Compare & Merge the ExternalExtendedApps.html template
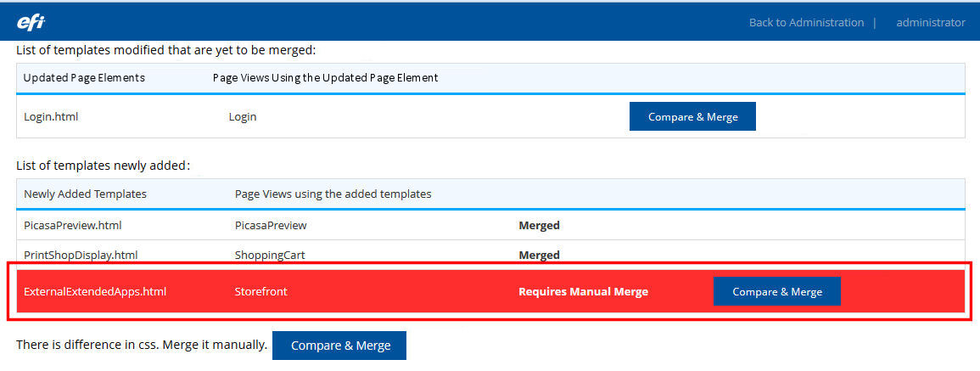The image size is (980, 371). pyautogui.click(x=776, y=291)
